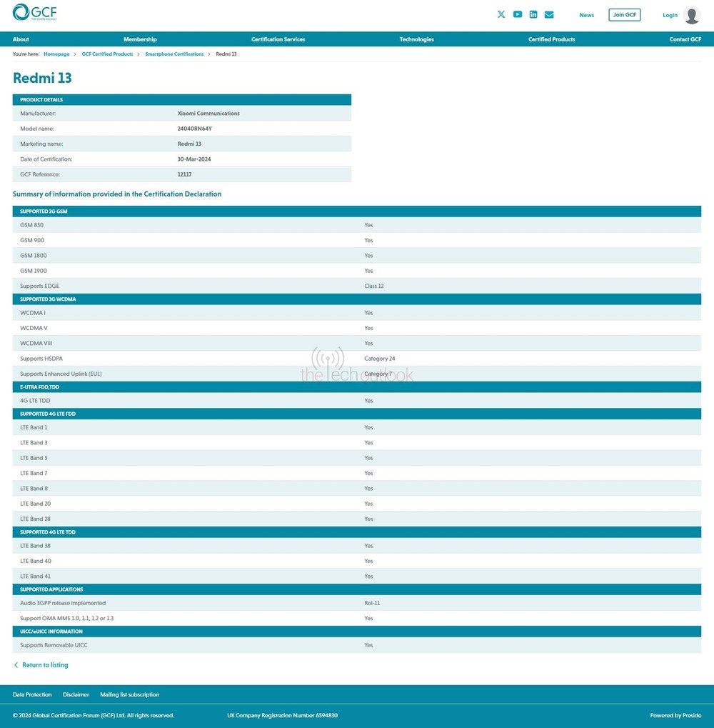714x728 pixels.
Task: Open the Certification Services menu
Action: pyautogui.click(x=278, y=39)
